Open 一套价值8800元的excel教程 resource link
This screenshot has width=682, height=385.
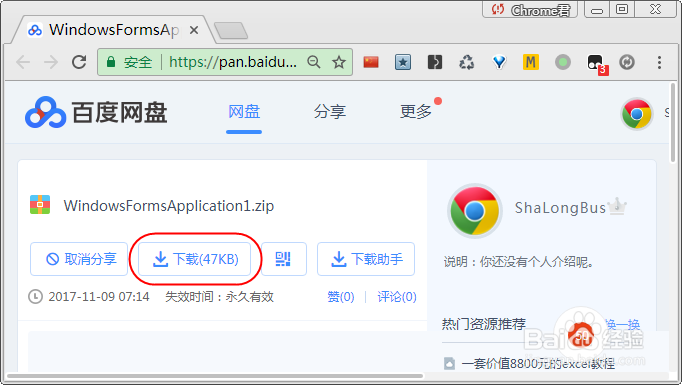click(538, 363)
